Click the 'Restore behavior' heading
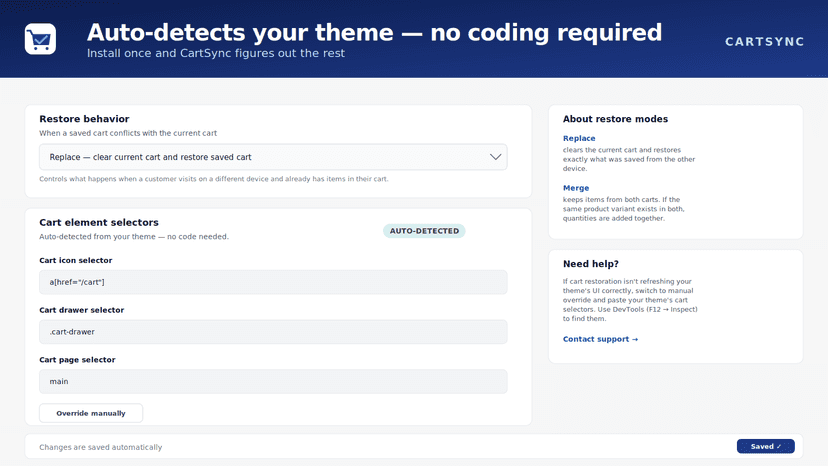The width and height of the screenshot is (828, 466). click(x=84, y=119)
